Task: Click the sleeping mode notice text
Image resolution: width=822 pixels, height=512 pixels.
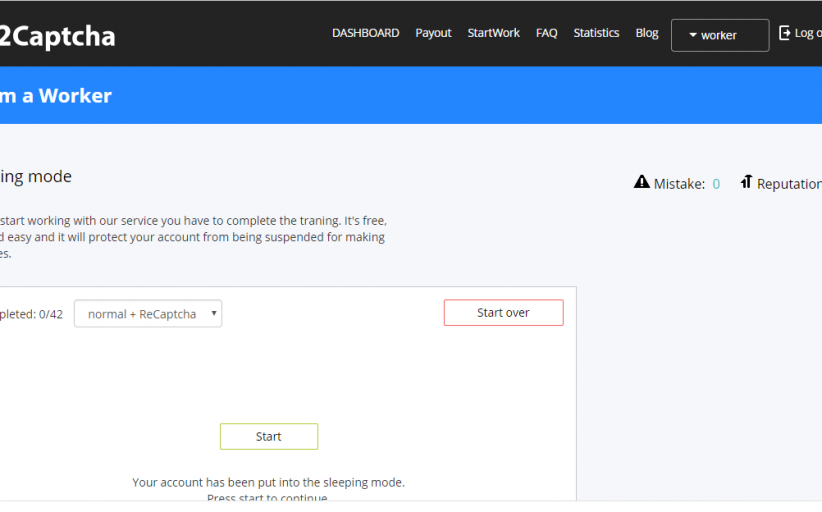Action: 268,482
